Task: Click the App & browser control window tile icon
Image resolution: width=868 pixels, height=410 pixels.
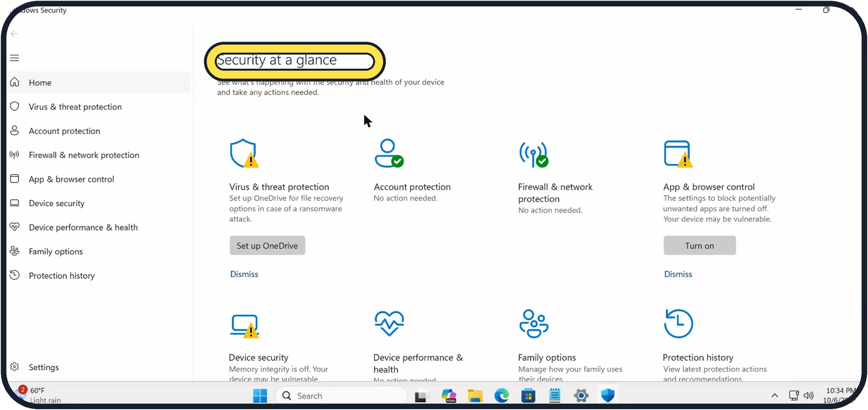Action: tap(678, 154)
